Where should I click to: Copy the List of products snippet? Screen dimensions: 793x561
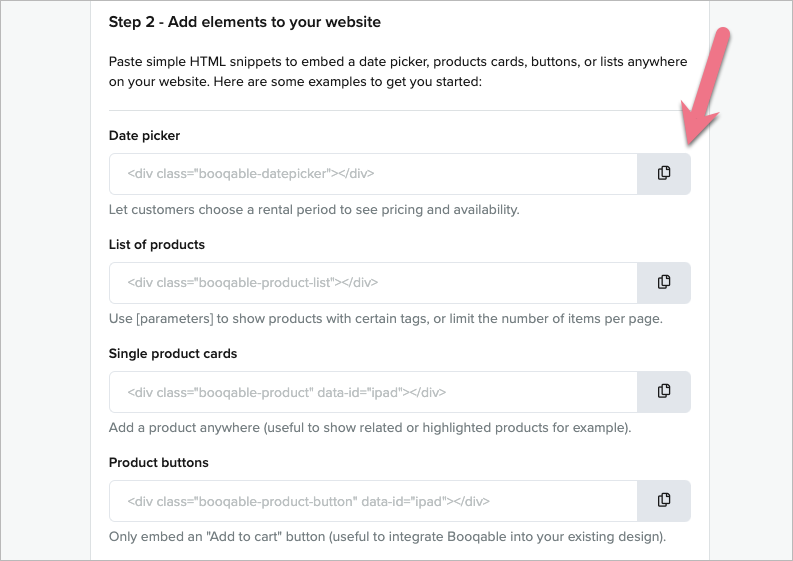click(664, 282)
